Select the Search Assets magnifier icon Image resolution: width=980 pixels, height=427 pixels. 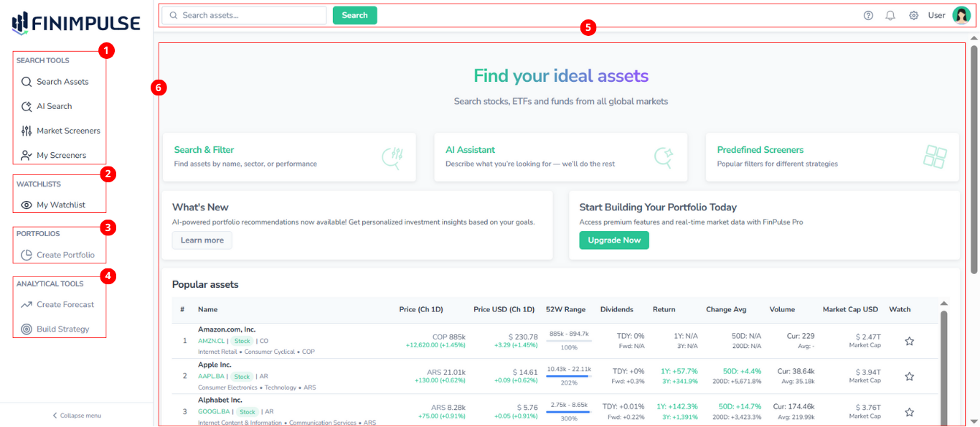tap(25, 81)
